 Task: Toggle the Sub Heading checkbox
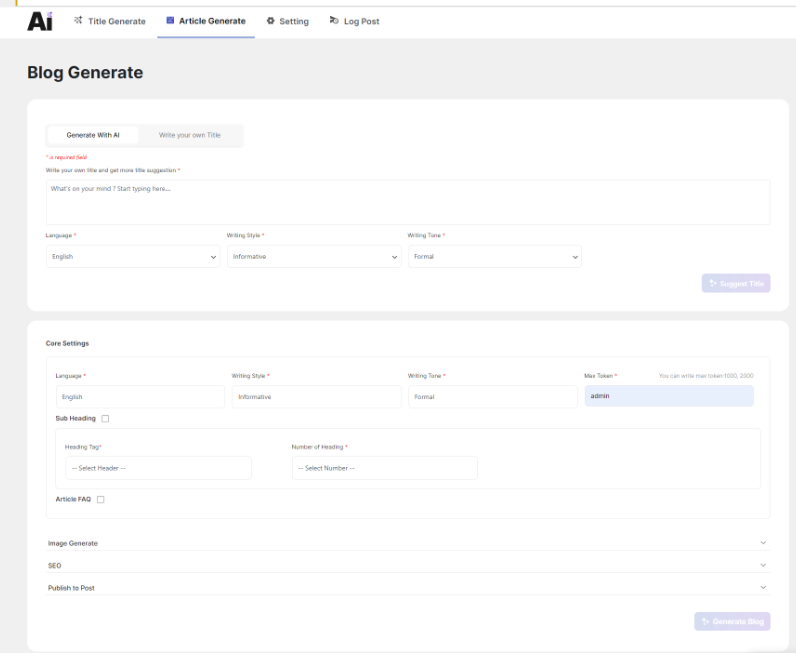pyautogui.click(x=105, y=418)
